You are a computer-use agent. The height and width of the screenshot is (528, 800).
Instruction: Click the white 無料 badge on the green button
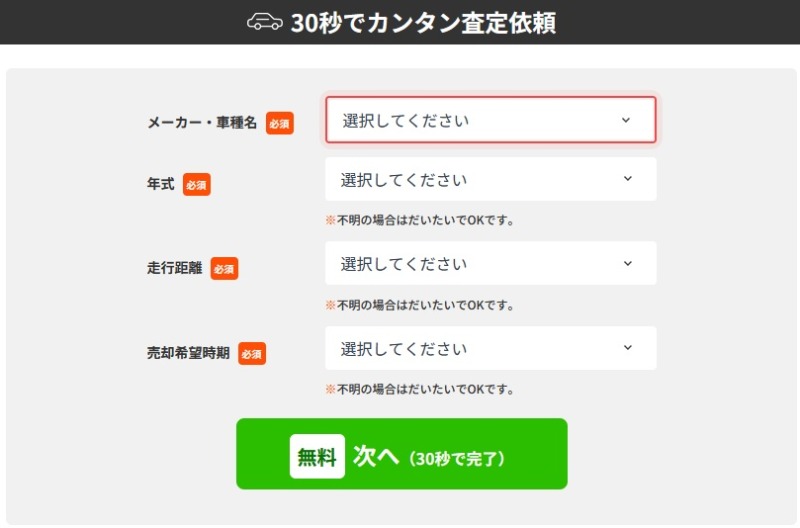click(x=317, y=457)
